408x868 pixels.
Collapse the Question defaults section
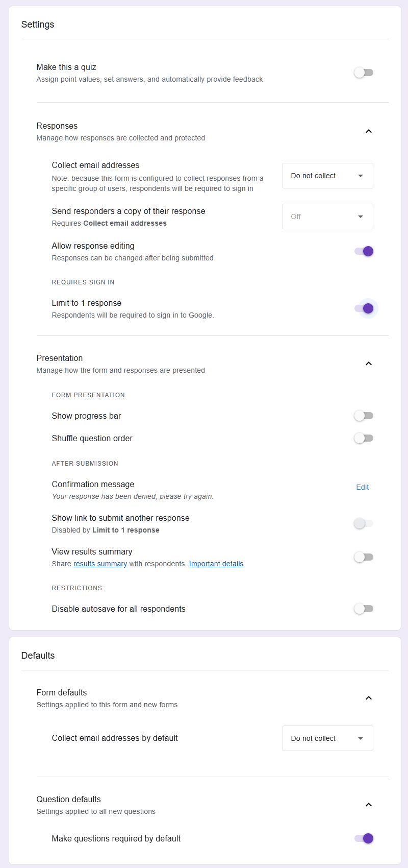pos(369,805)
